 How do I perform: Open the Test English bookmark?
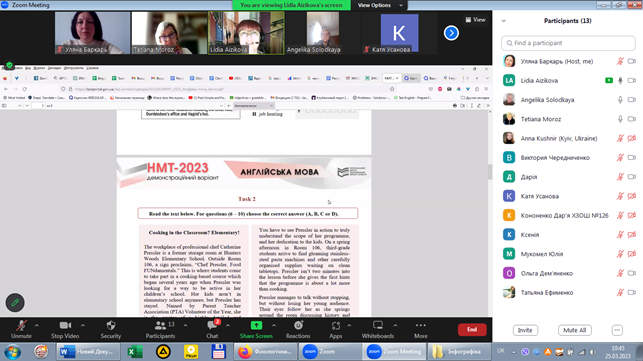click(412, 98)
